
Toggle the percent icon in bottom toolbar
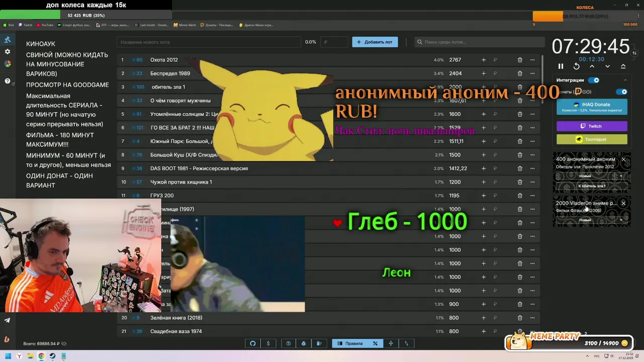[375, 343]
